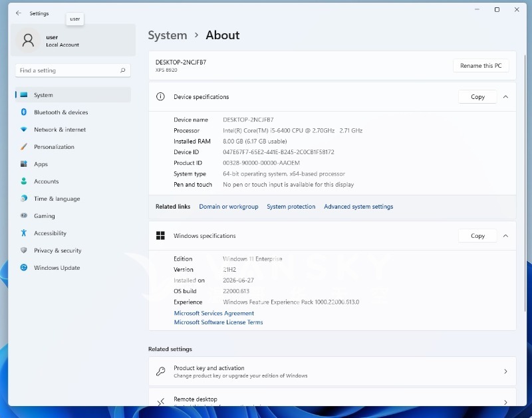Click the Windows logo beside Windows specifications
Screen dimensions: 532x418
pyautogui.click(x=160, y=236)
